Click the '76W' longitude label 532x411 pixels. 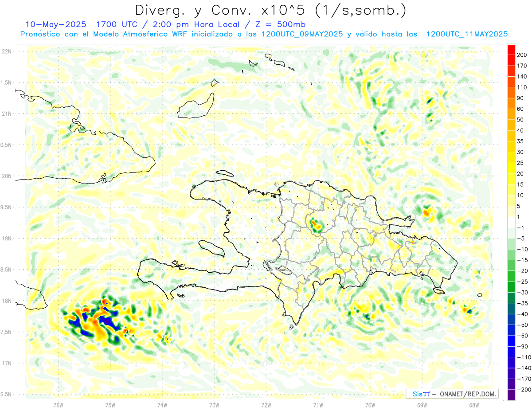58,405
